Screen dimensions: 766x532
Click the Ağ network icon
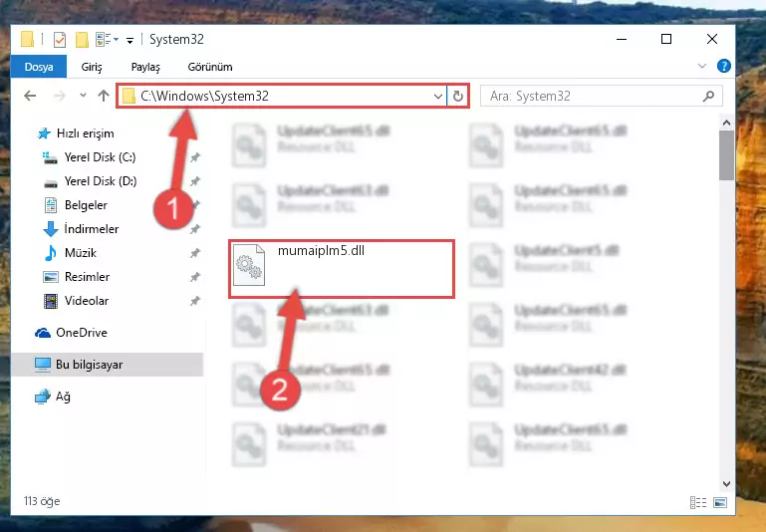43,397
